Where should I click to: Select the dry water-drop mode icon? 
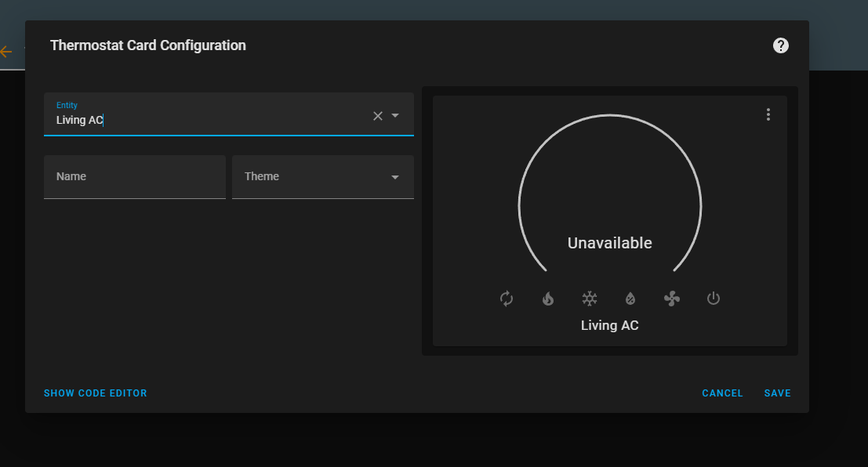click(x=630, y=299)
